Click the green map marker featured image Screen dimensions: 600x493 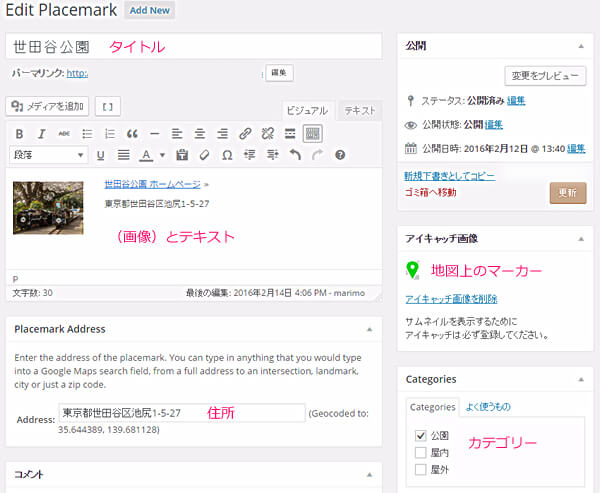coord(412,270)
